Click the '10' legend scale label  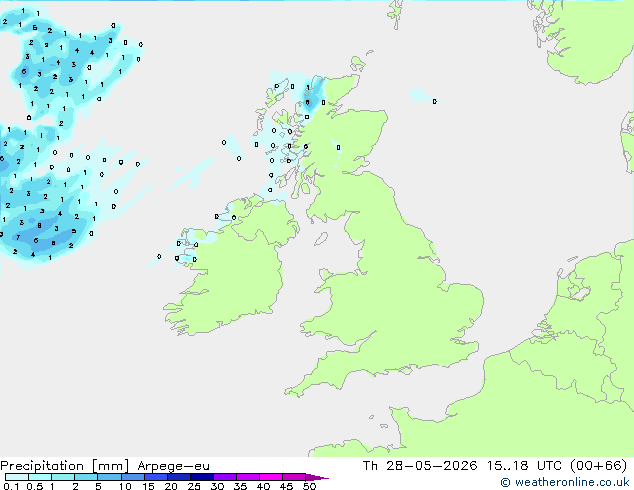pyautogui.click(x=125, y=486)
